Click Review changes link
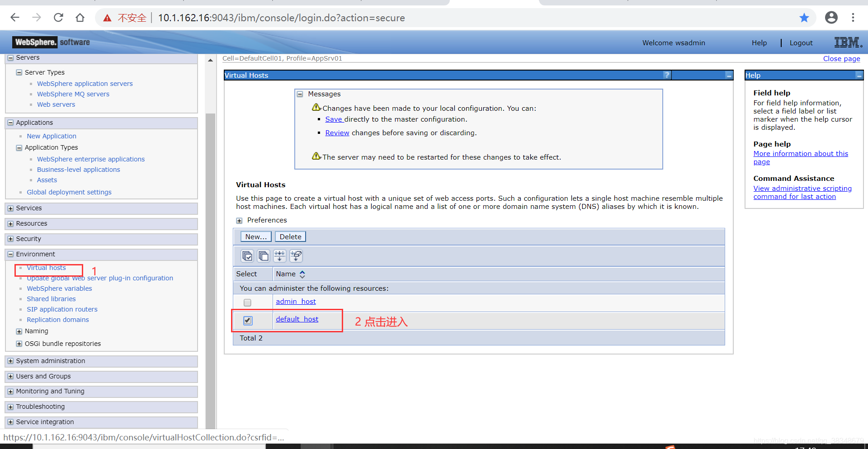 pos(337,133)
